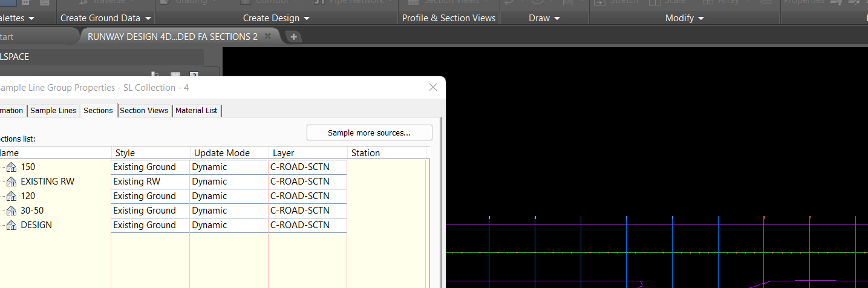Click Existing Ground style for row 120

point(150,196)
